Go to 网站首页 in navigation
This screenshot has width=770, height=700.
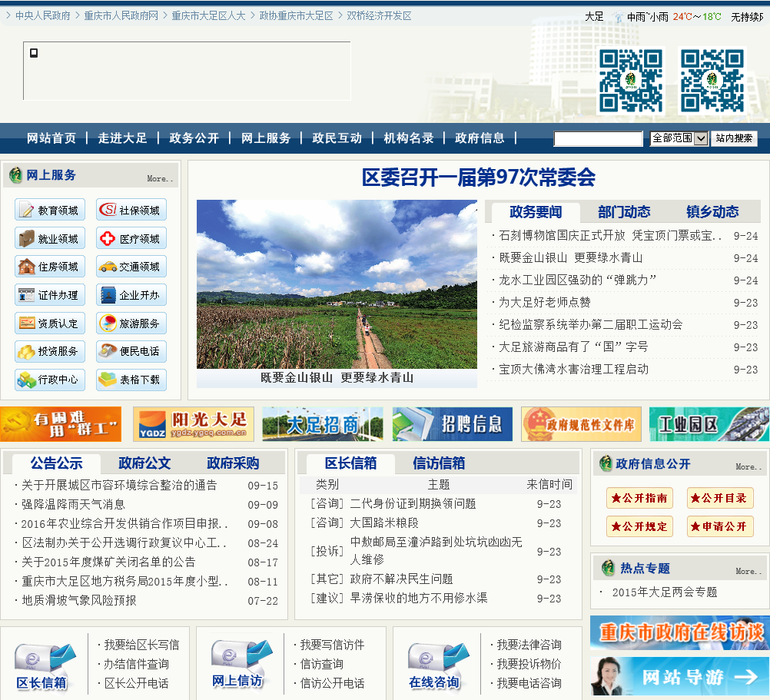51,138
